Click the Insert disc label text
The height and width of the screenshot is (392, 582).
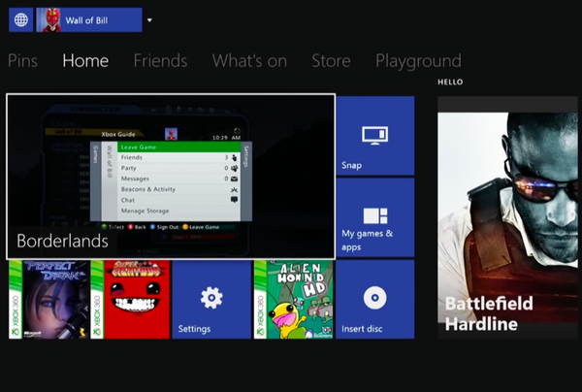pos(362,329)
